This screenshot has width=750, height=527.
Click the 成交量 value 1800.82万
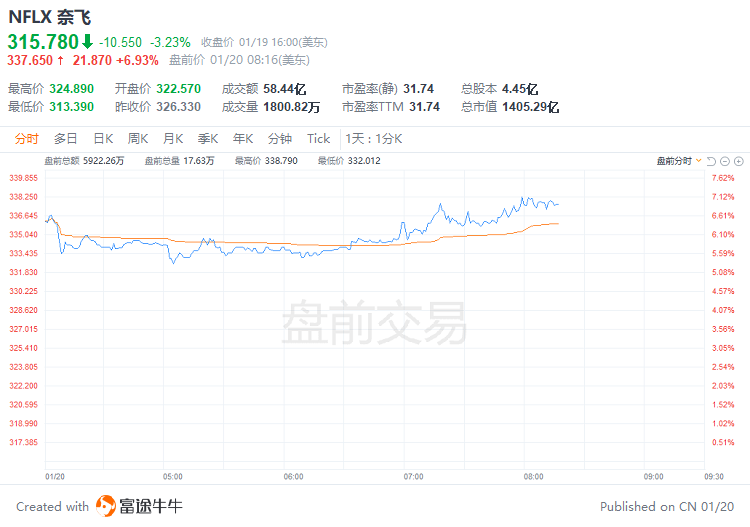coord(291,107)
